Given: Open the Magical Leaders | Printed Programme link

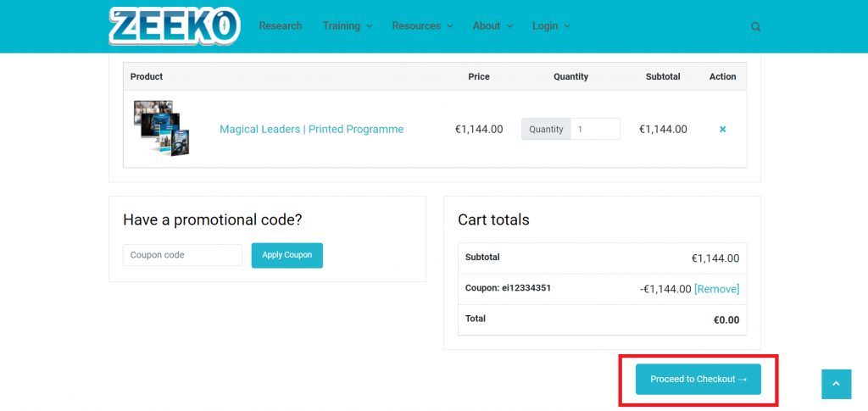Looking at the screenshot, I should pos(311,130).
